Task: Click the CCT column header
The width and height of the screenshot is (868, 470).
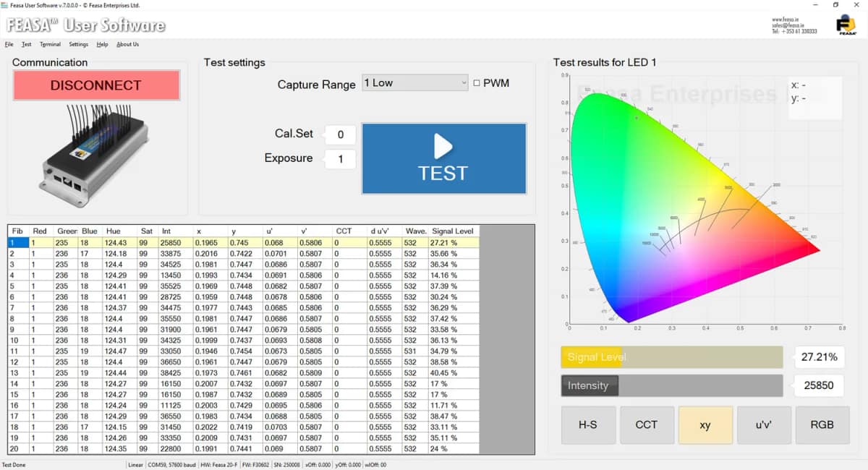Action: pyautogui.click(x=349, y=231)
